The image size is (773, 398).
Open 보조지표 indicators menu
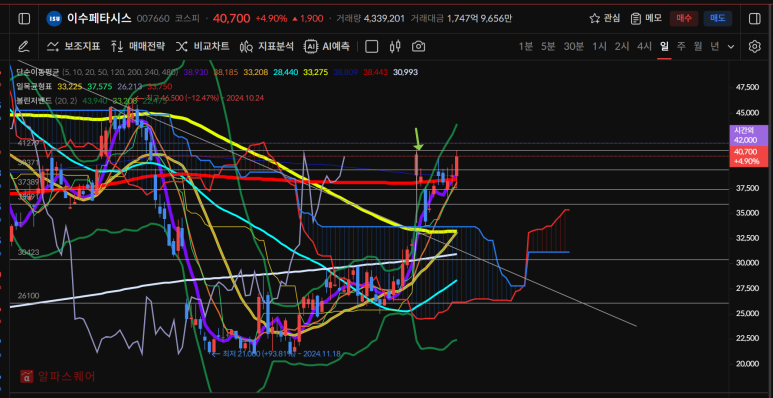[x=73, y=46]
